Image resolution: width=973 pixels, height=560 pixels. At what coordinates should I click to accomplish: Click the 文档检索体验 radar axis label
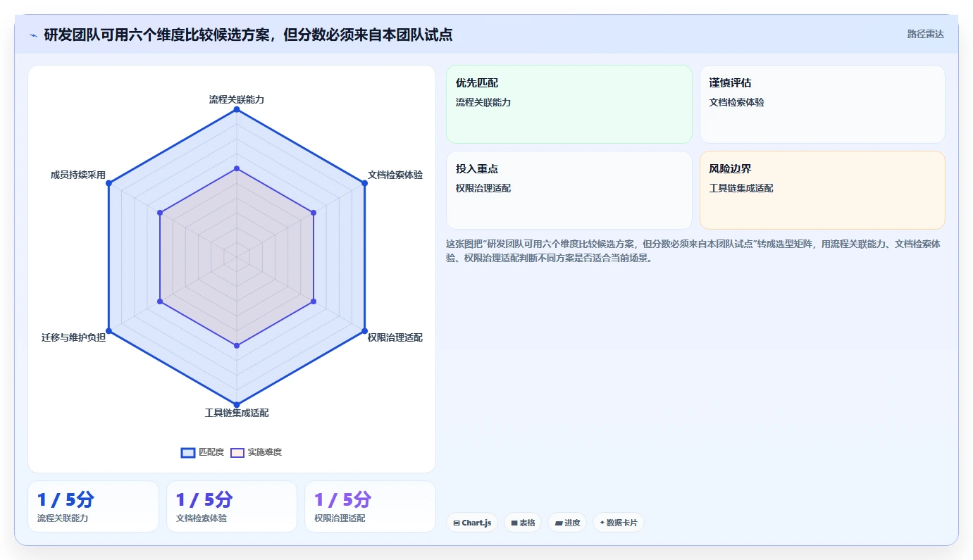pos(395,175)
